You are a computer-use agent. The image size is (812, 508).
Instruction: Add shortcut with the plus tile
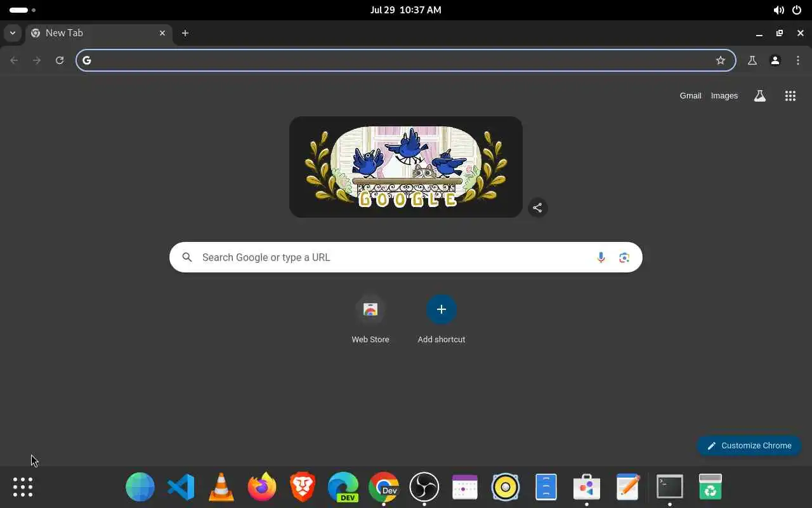442,319
